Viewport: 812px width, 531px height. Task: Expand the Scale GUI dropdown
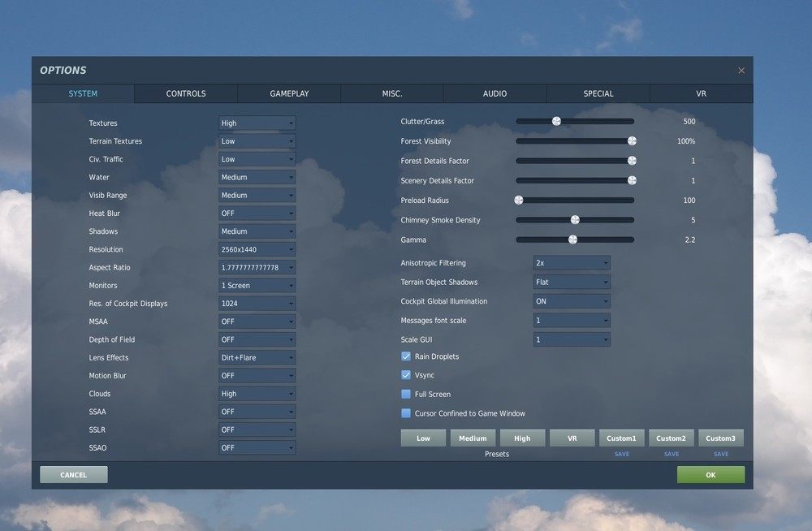572,340
